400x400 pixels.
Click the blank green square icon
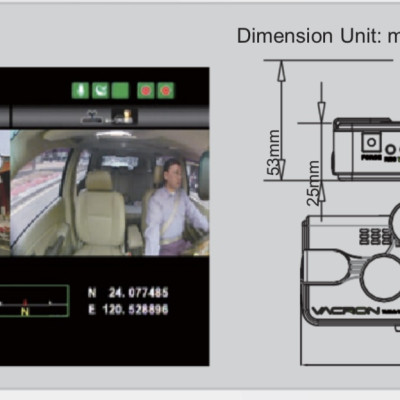[x=120, y=91]
